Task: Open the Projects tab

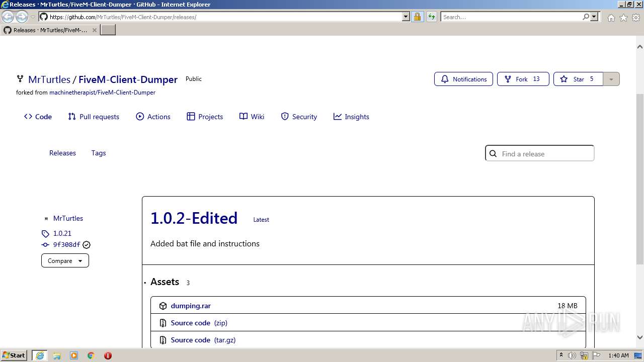Action: point(205,117)
